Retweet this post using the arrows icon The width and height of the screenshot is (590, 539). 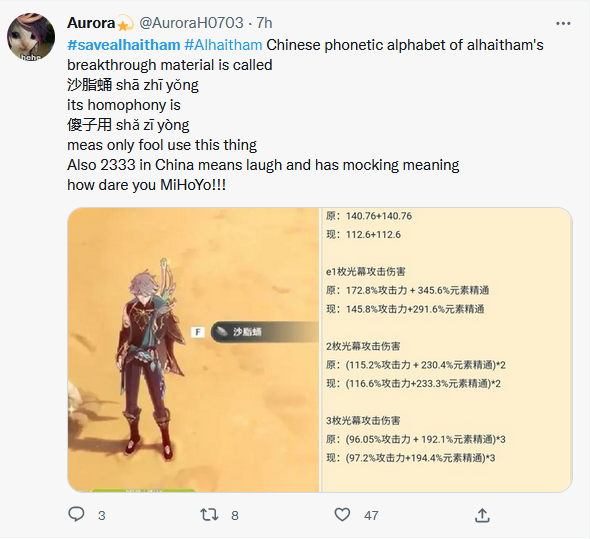click(x=209, y=515)
